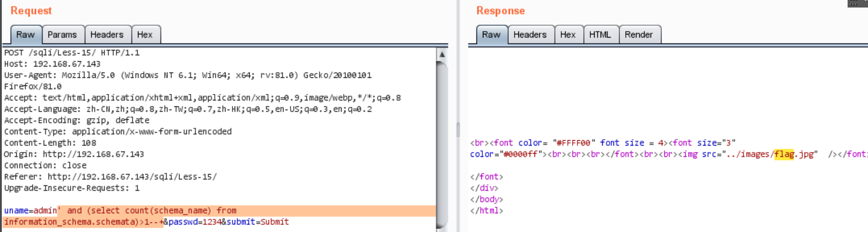
Task: Open the Request Hex tab
Action: pyautogui.click(x=145, y=34)
